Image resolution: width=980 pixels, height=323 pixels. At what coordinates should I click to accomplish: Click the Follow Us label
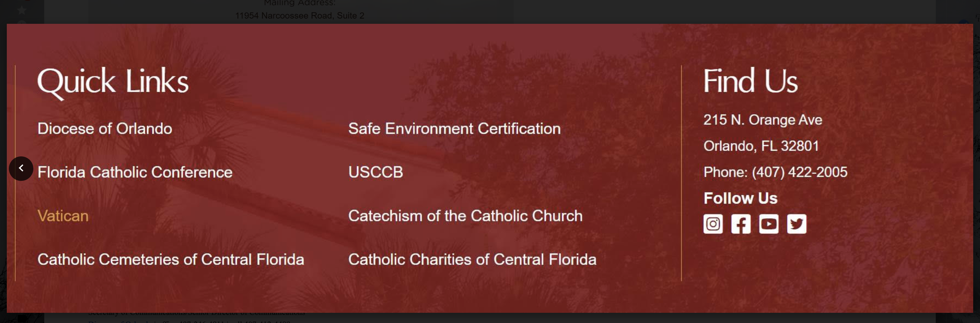pyautogui.click(x=740, y=198)
